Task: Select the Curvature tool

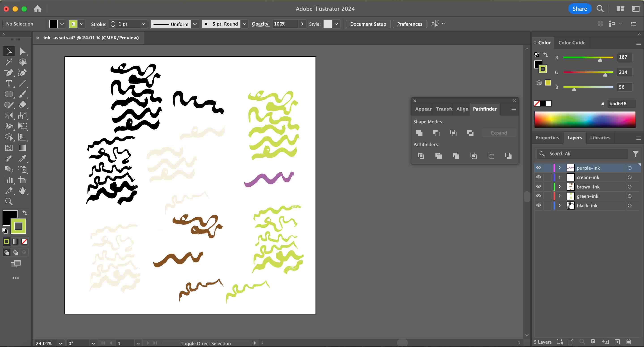Action: point(22,73)
